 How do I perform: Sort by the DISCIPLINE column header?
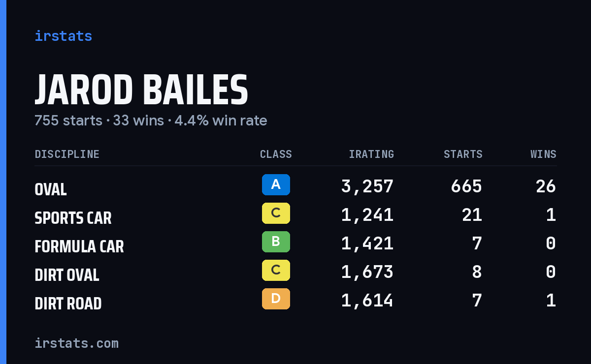tap(67, 154)
